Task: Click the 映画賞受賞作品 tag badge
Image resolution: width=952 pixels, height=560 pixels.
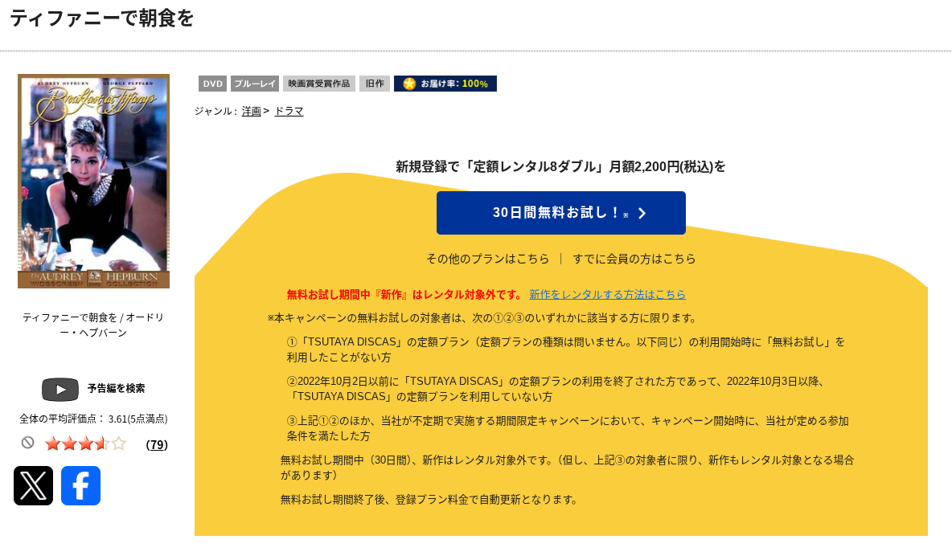Action: 319,84
